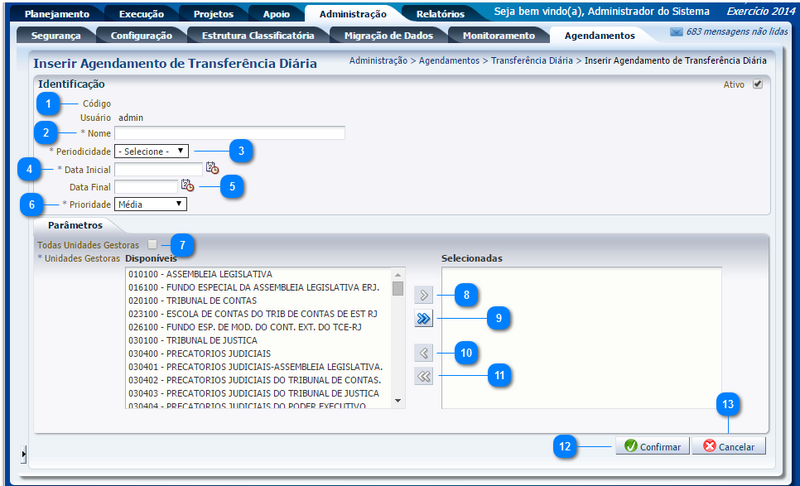The image size is (800, 486).
Task: Open the Periodicidade dropdown
Action: pyautogui.click(x=151, y=151)
